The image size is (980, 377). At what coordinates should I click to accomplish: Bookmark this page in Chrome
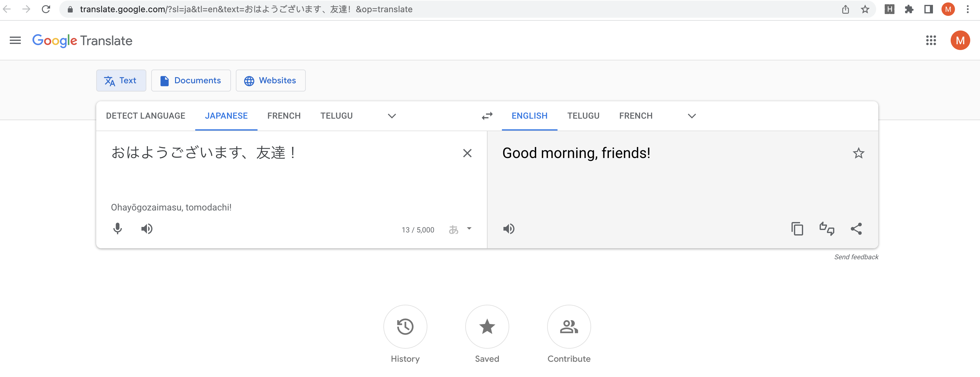(x=865, y=9)
